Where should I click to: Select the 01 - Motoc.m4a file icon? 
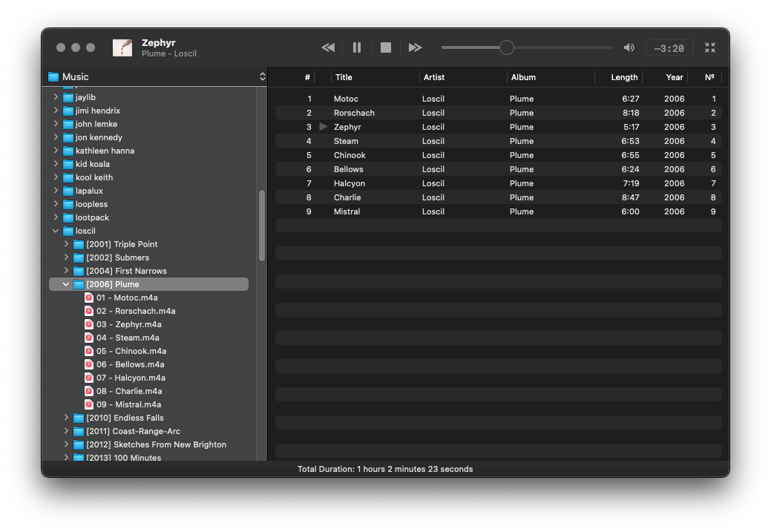89,298
